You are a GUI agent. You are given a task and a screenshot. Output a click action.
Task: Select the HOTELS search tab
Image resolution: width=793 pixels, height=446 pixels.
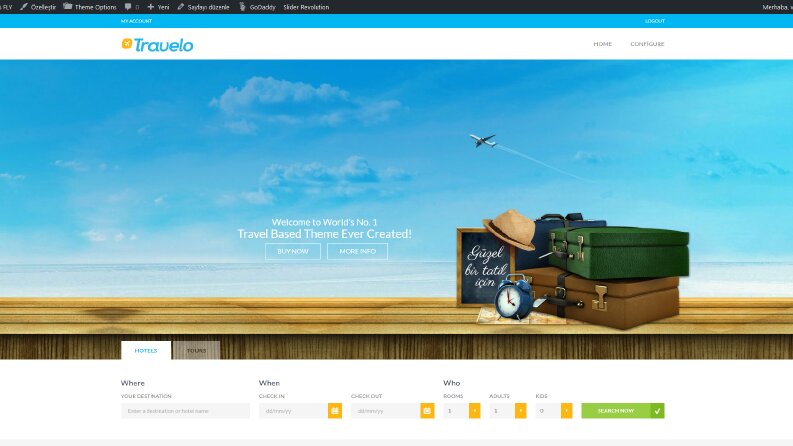click(146, 350)
